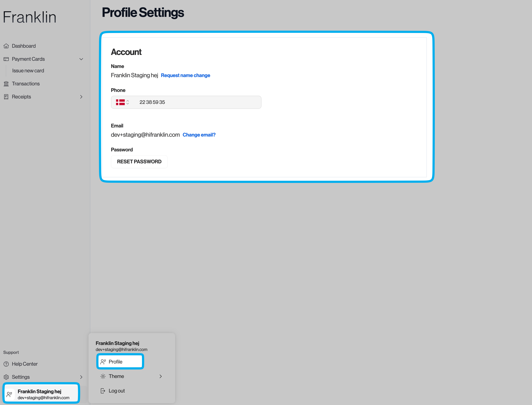Viewport: 532px width, 405px height.
Task: Click the Payment Cards credit card icon
Action: (x=6, y=59)
